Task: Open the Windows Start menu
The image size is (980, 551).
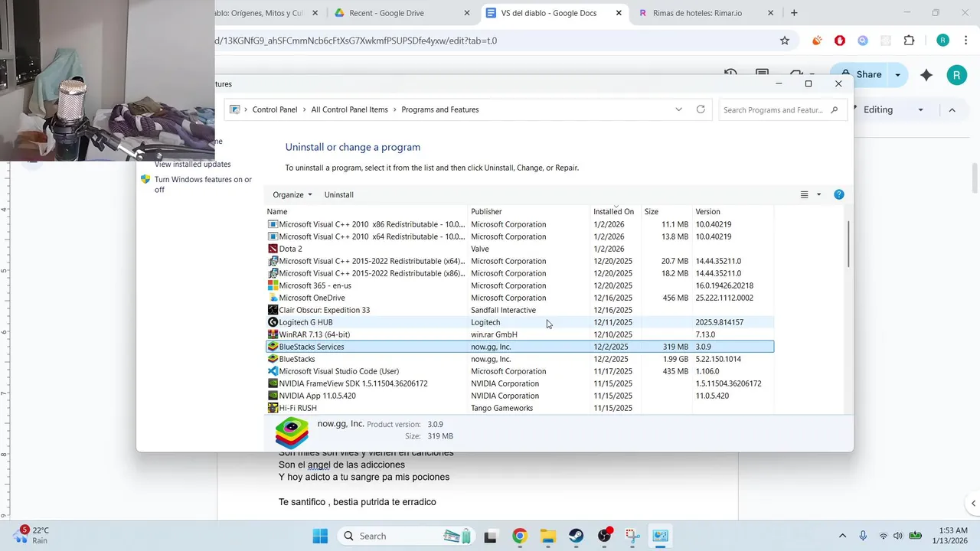Action: pos(320,536)
